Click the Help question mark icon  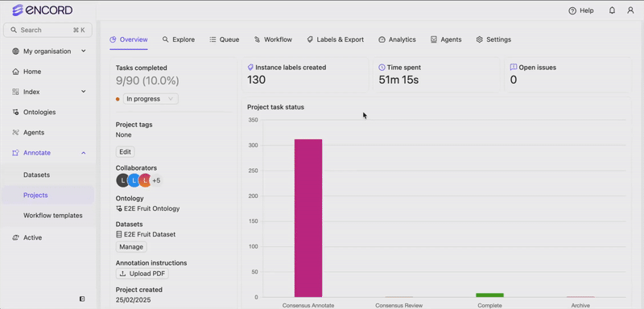pyautogui.click(x=572, y=10)
